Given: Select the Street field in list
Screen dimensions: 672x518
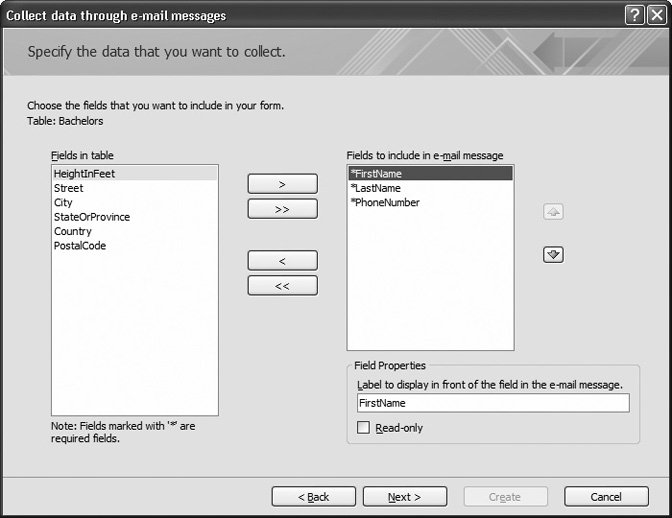Looking at the screenshot, I should coord(69,188).
